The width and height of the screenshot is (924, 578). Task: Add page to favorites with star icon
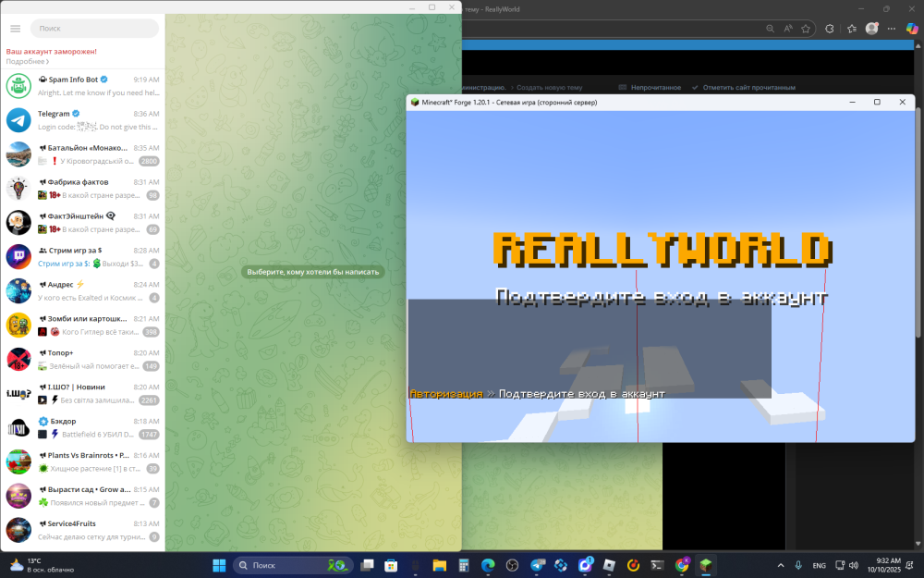tap(806, 29)
